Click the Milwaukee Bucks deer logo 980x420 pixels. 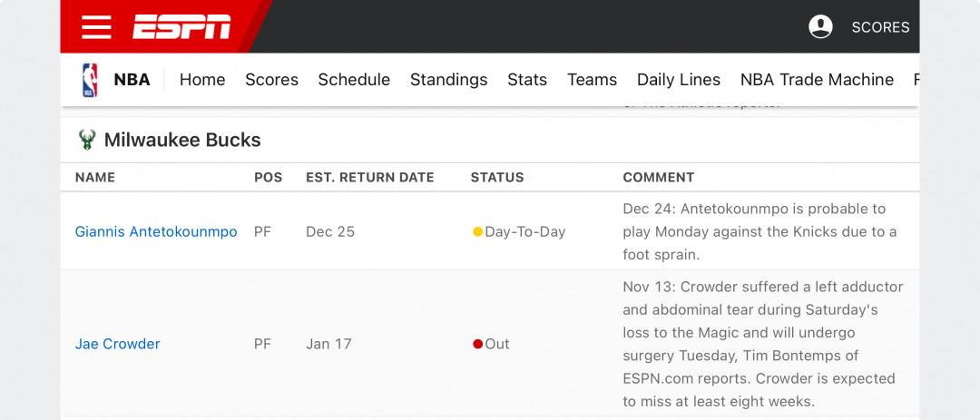point(87,140)
